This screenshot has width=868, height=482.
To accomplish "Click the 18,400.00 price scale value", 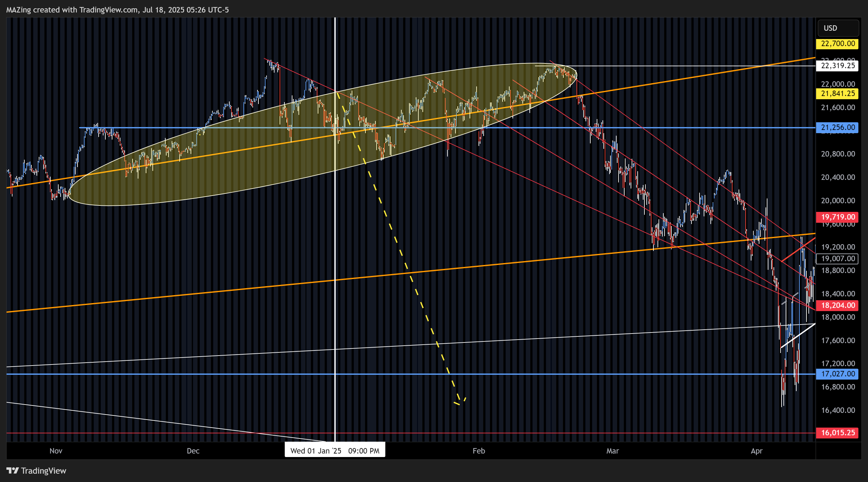I will [x=838, y=294].
